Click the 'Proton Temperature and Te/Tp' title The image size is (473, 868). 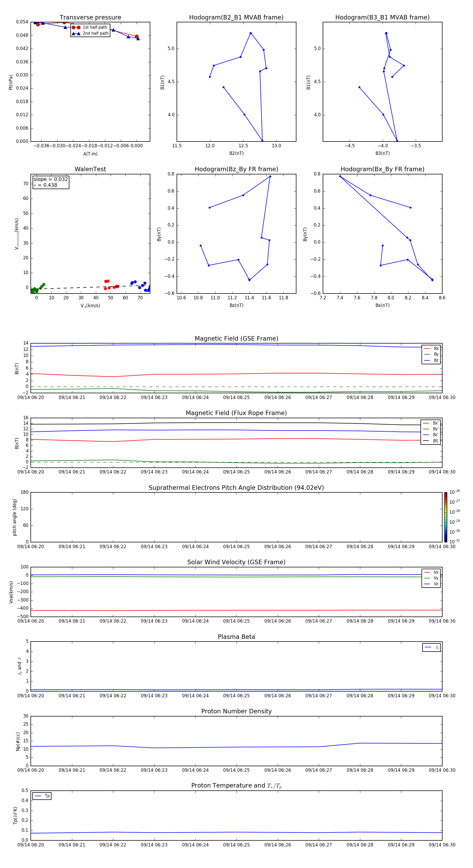(x=236, y=785)
